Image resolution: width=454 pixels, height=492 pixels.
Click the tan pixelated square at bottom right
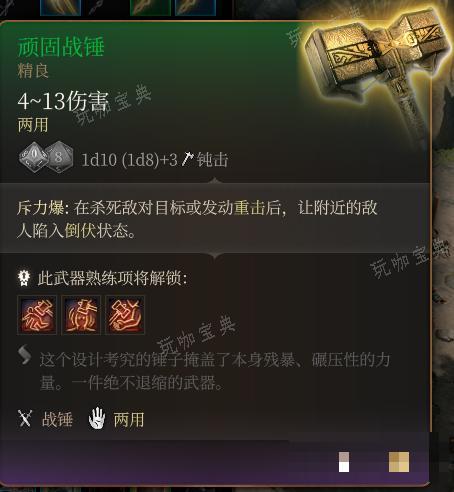[399, 462]
